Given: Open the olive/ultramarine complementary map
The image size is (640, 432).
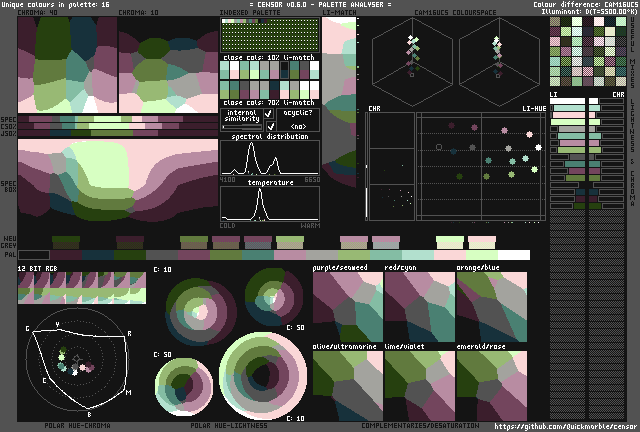Looking at the screenshot, I should pos(348,386).
